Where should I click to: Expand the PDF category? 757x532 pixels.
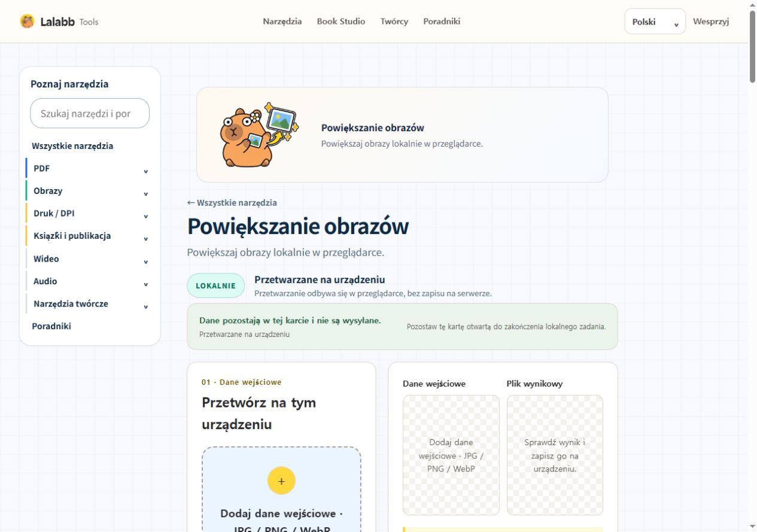pyautogui.click(x=90, y=169)
